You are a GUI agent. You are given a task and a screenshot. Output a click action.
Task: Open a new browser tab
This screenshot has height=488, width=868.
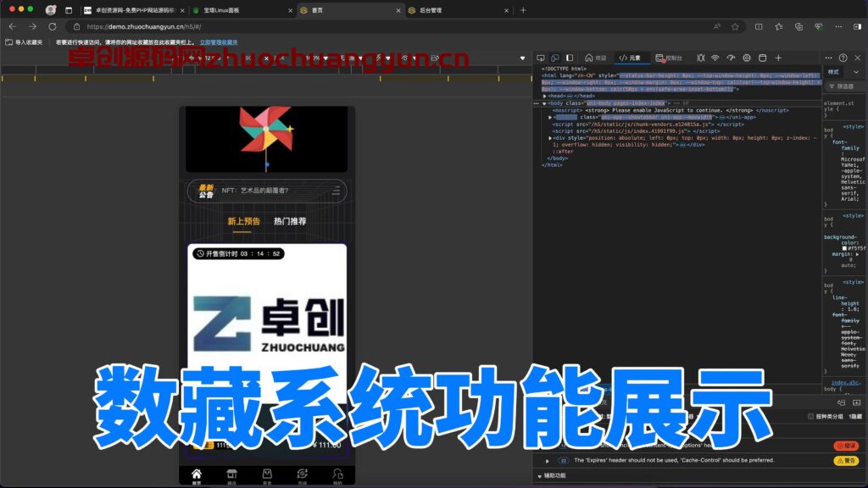click(523, 10)
